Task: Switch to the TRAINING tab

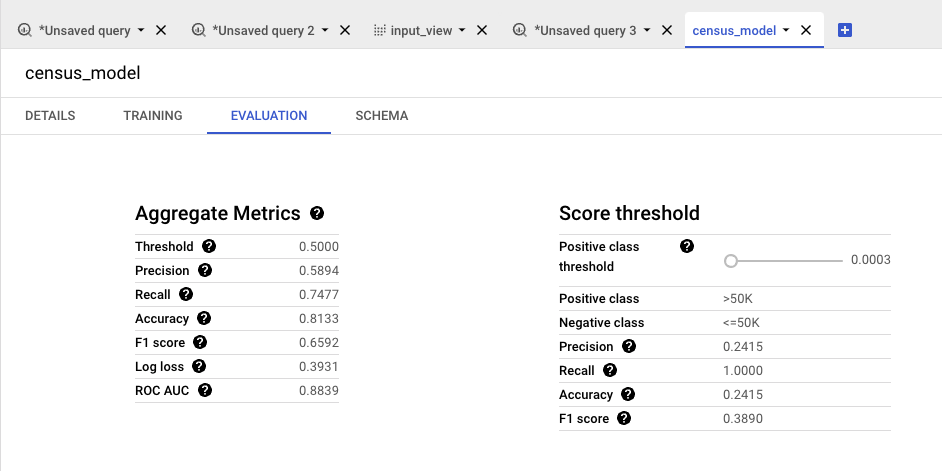Action: (153, 115)
